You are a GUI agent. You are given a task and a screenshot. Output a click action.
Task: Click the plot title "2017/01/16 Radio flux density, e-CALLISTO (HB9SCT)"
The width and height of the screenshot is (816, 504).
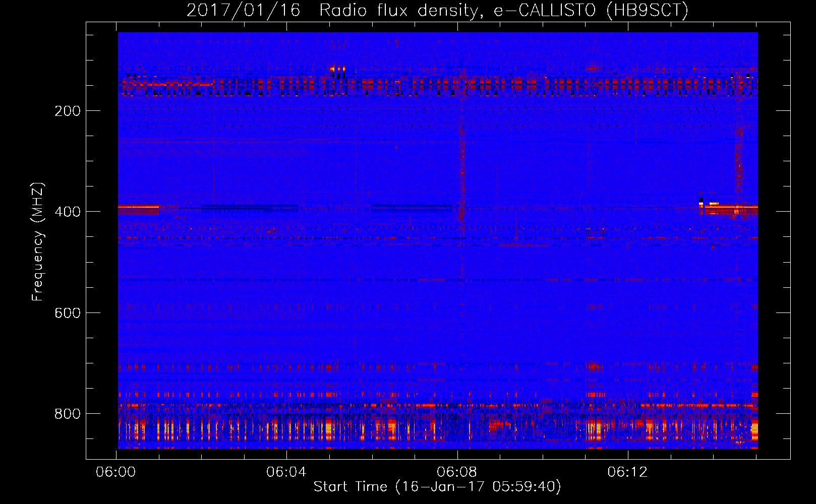point(437,10)
